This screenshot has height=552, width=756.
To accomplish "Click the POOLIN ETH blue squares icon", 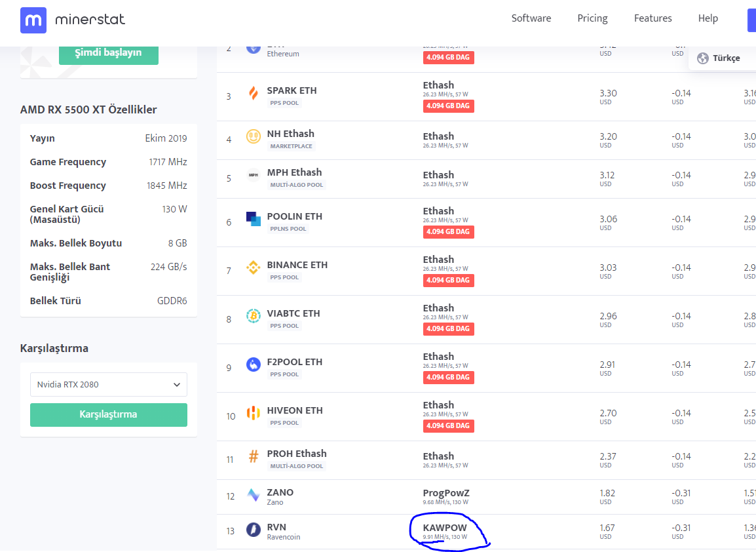I will tap(253, 218).
